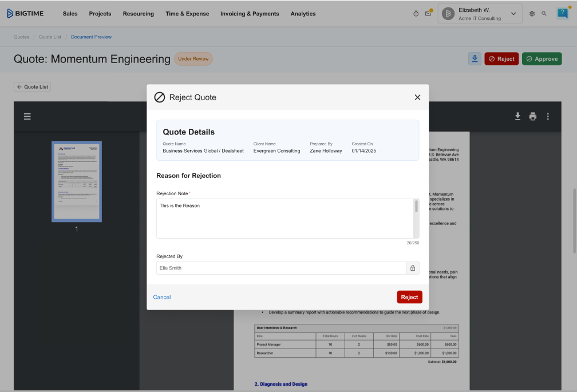
Task: Open the settings gear icon
Action: [x=532, y=14]
